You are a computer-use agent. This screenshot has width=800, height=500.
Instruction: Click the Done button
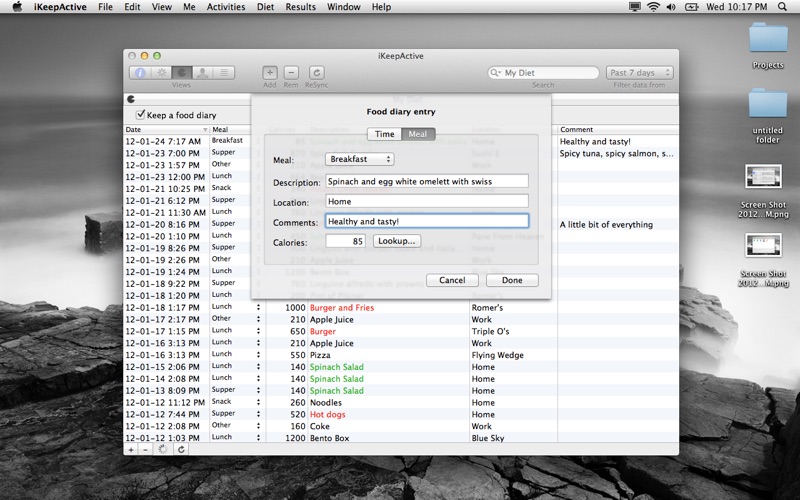[x=512, y=280]
